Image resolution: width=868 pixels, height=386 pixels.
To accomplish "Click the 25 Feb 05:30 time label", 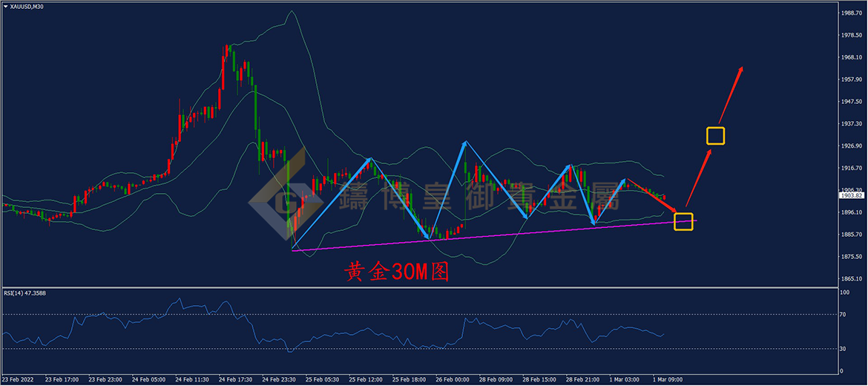I will pyautogui.click(x=323, y=381).
